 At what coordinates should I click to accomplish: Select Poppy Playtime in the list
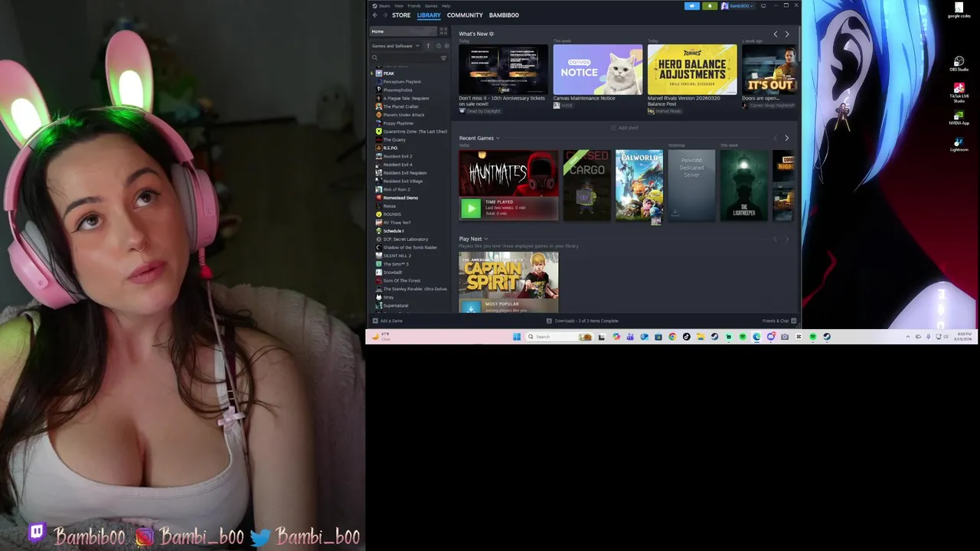click(x=398, y=123)
